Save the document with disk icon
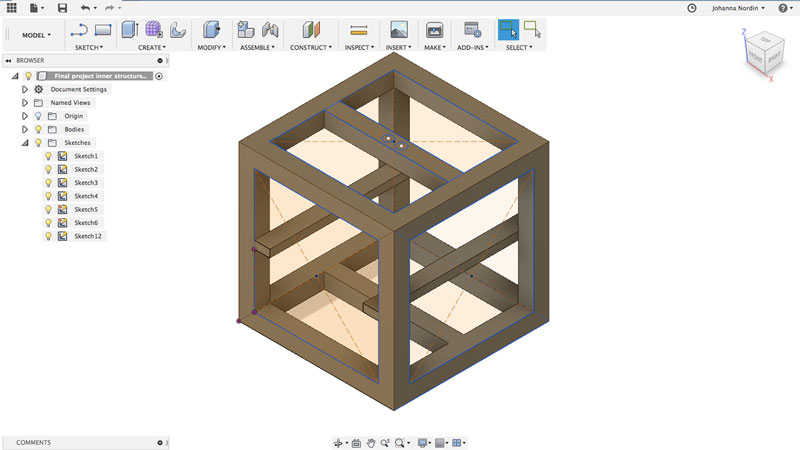800x450 pixels. tap(62, 8)
